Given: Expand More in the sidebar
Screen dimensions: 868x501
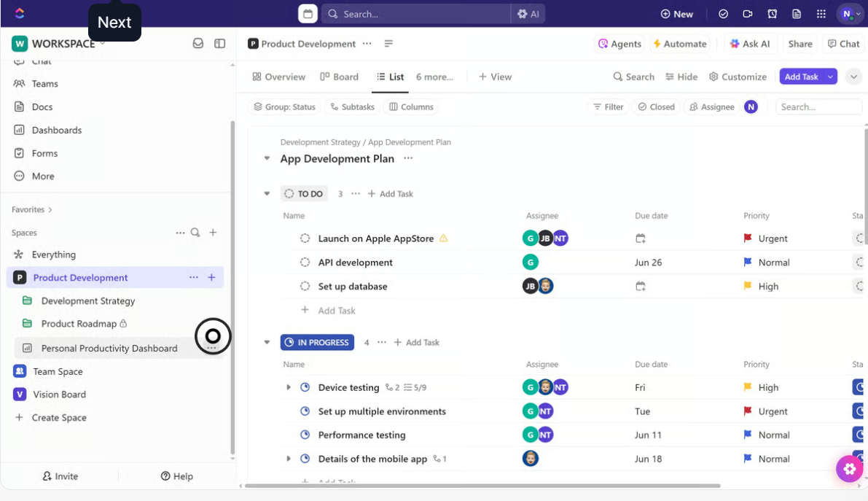Looking at the screenshot, I should pyautogui.click(x=42, y=176).
